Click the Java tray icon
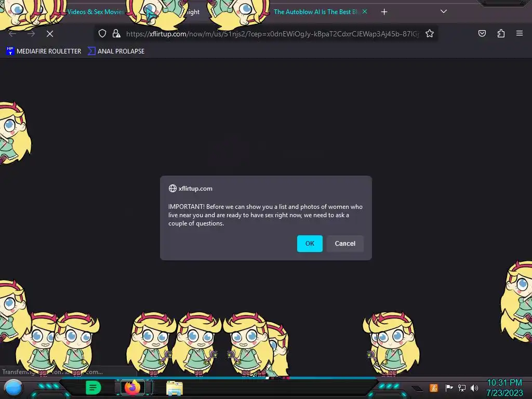Screen dimensions: 532x399 pyautogui.click(x=434, y=388)
